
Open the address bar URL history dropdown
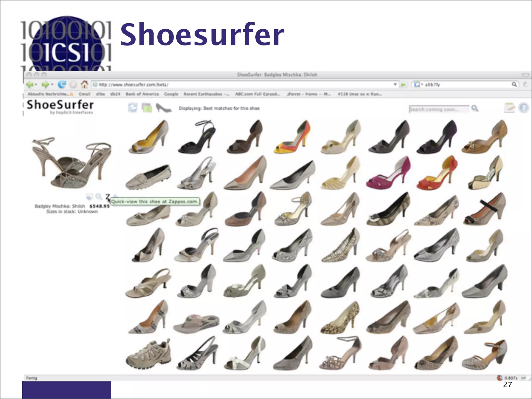395,85
